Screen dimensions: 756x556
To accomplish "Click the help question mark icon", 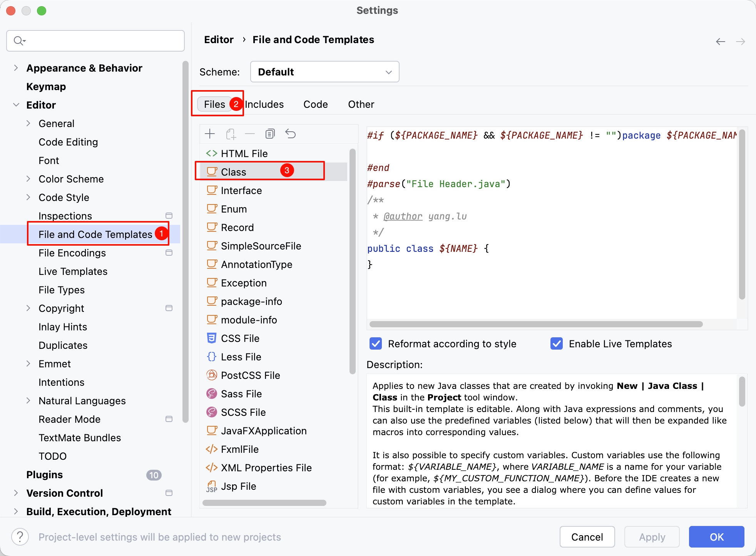I will [x=20, y=537].
